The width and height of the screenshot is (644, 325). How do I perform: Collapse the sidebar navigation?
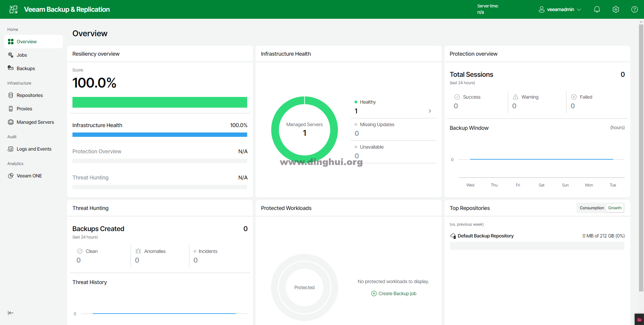pos(11,313)
